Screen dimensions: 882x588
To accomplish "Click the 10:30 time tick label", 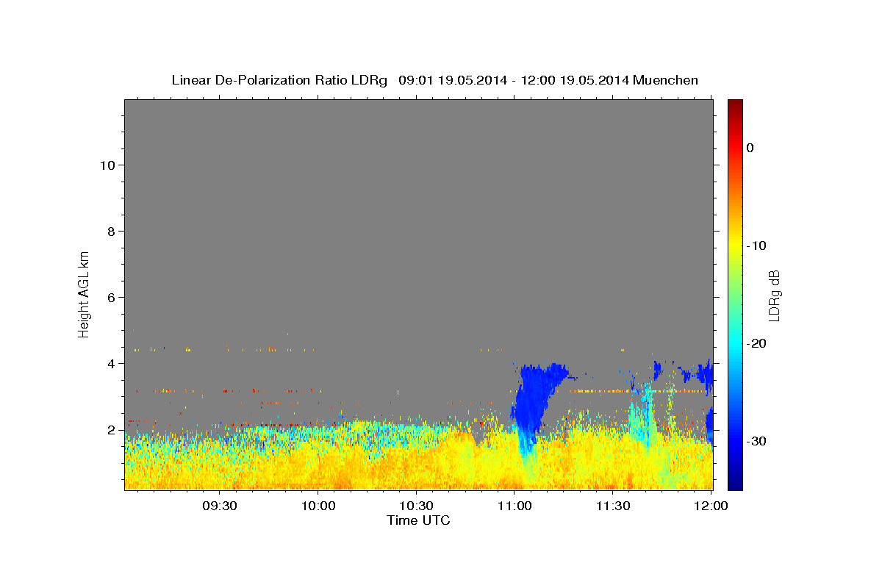I will 416,506.
